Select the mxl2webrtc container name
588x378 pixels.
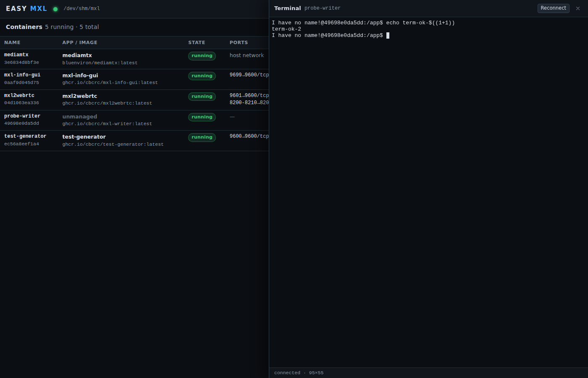(19, 96)
